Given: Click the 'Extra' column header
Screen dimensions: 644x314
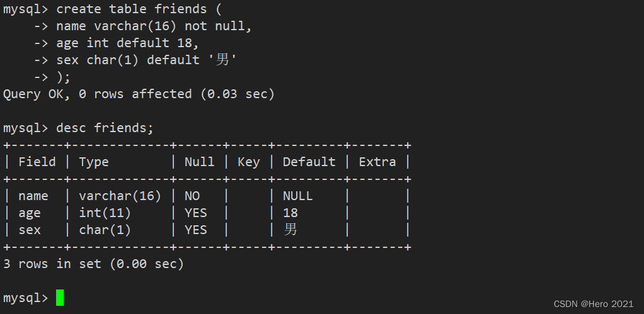Looking at the screenshot, I should point(377,162).
